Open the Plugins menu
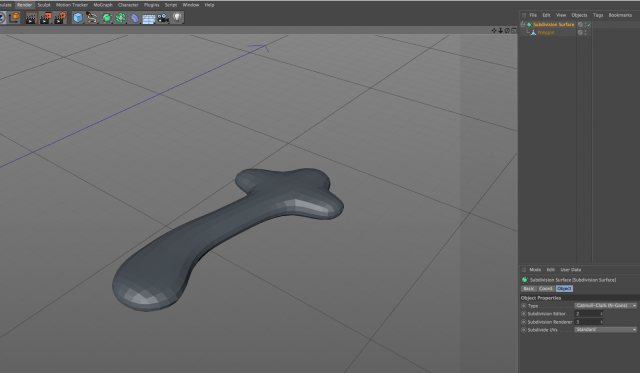The height and width of the screenshot is (373, 640). coord(151,5)
